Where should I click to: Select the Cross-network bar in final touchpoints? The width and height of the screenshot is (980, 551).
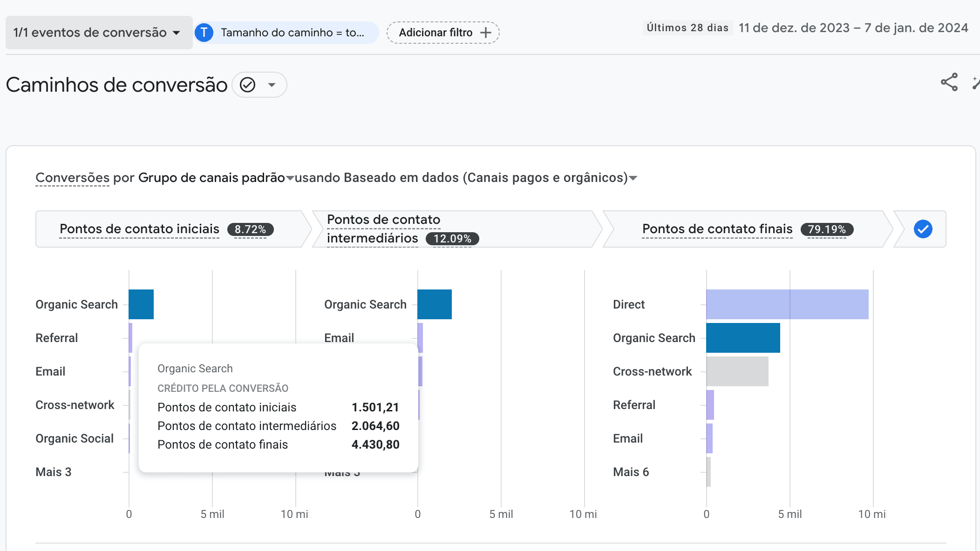pyautogui.click(x=737, y=371)
